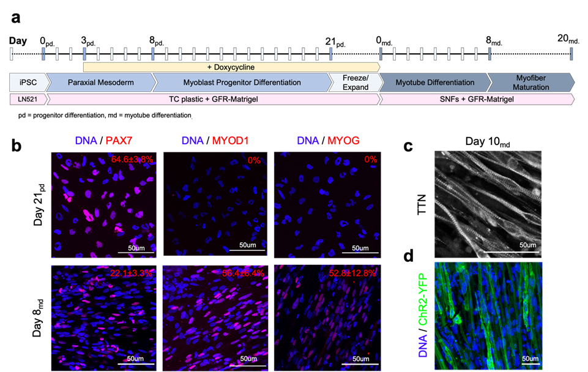Screen dimensions: 588x372
Task: Select the Myofiber Maturation stage arrow
Action: 531,83
